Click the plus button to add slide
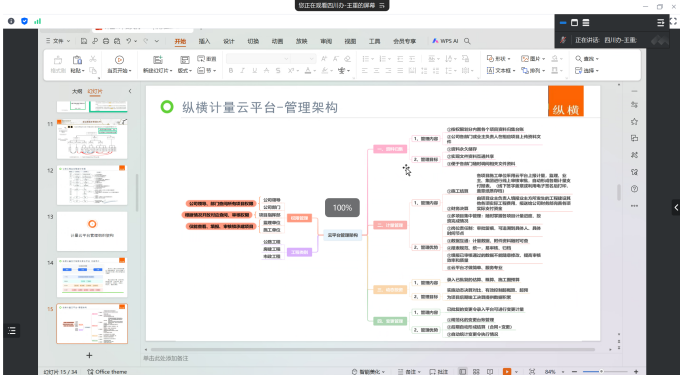680x375 pixels. (89, 355)
